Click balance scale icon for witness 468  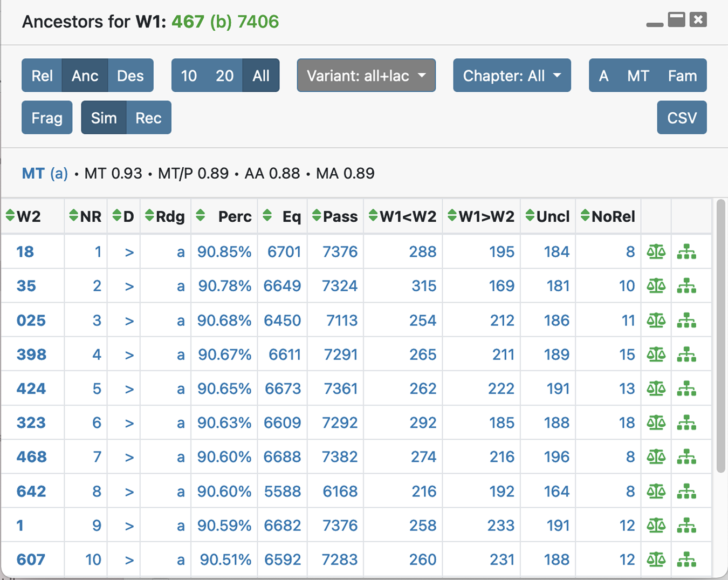click(x=656, y=457)
